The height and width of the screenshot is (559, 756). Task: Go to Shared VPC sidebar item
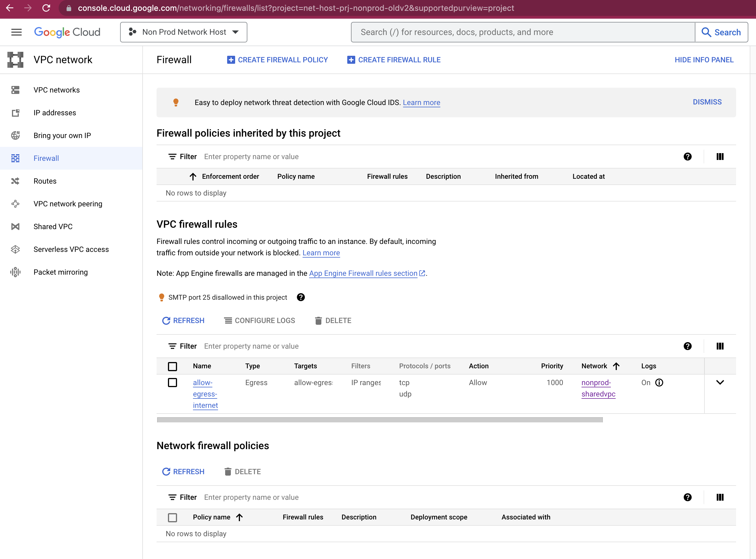pyautogui.click(x=53, y=226)
